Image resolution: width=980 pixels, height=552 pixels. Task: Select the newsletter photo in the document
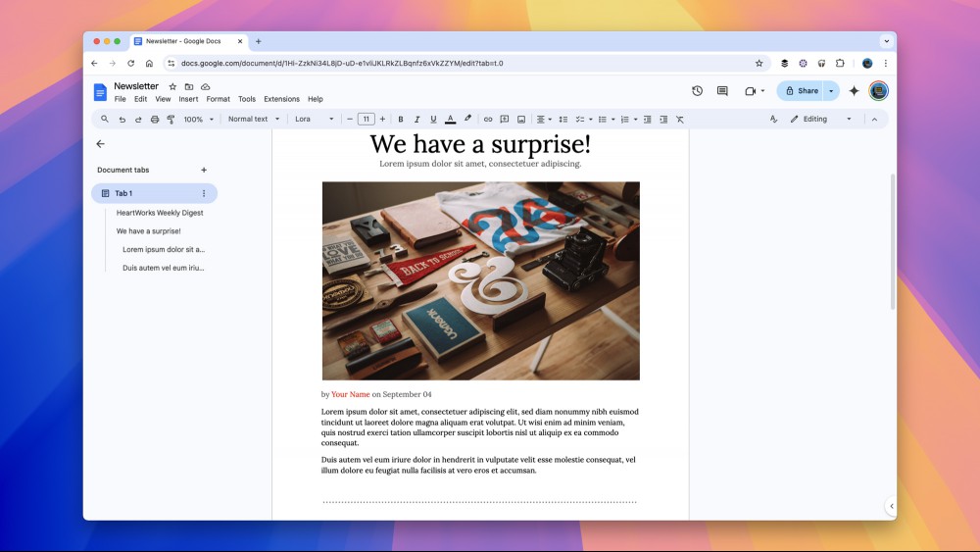(480, 280)
